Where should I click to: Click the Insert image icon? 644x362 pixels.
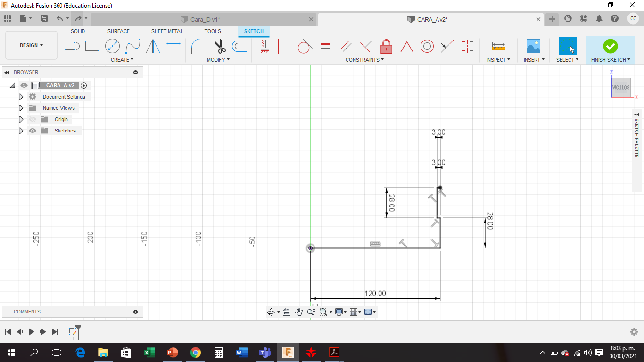533,46
